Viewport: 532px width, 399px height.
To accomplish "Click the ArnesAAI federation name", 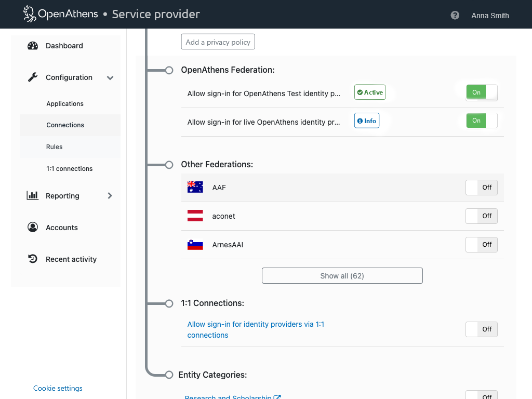I will (x=228, y=245).
